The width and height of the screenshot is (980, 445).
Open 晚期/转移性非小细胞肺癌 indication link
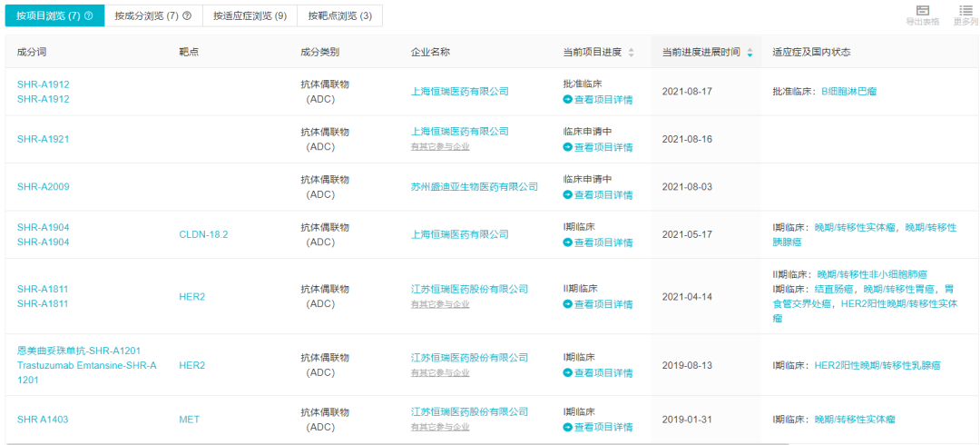(x=872, y=274)
